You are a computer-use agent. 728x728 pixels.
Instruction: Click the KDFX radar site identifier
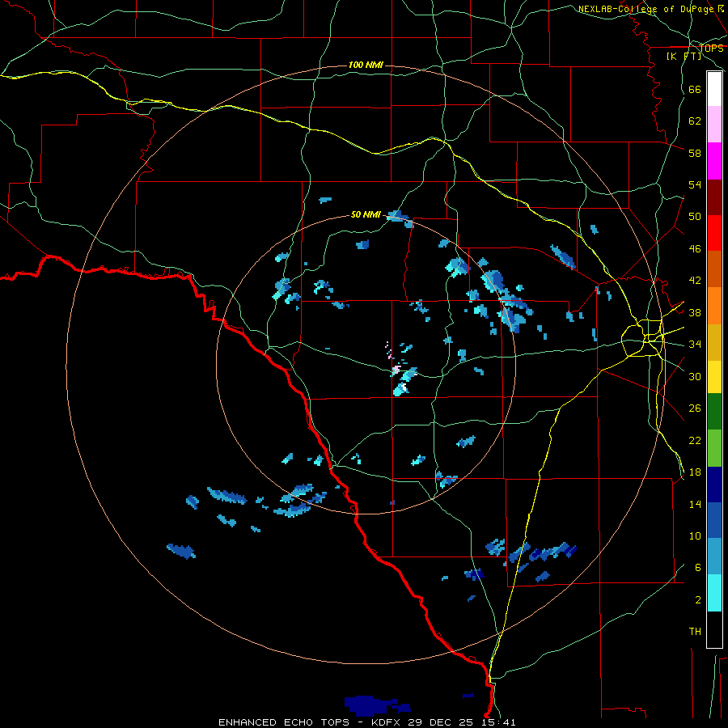click(x=387, y=722)
